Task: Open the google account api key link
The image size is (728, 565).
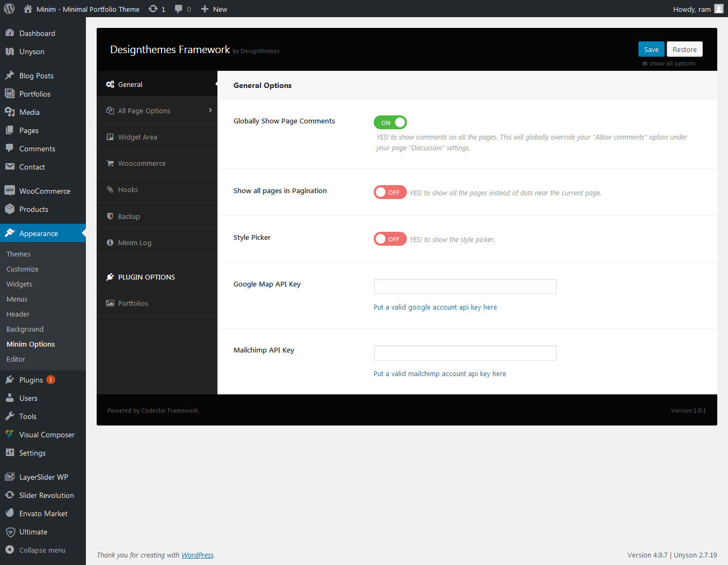Action: click(435, 307)
